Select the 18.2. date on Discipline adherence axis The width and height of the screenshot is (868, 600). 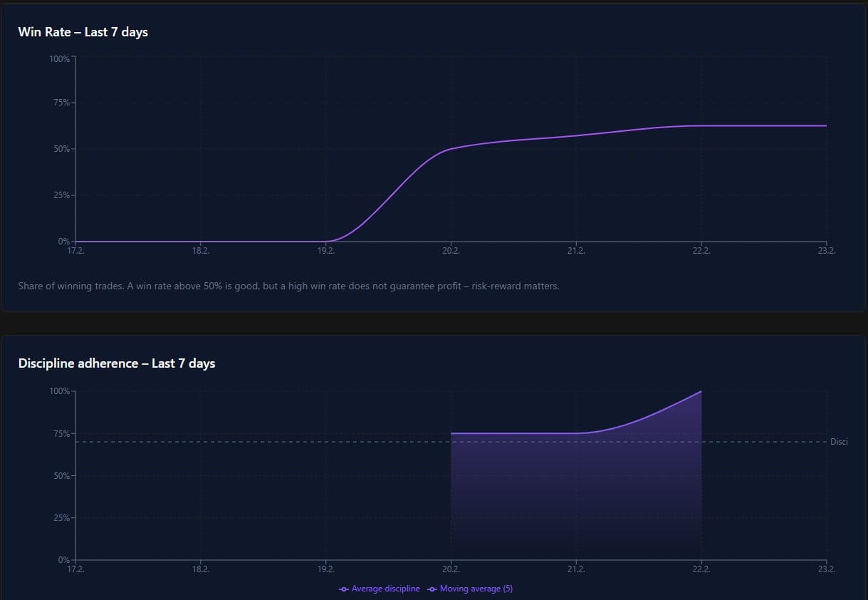pos(201,569)
